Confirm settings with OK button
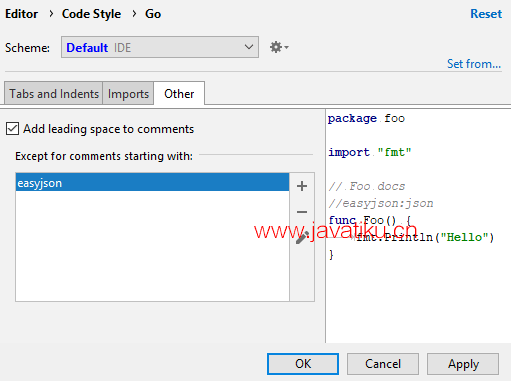 303,364
